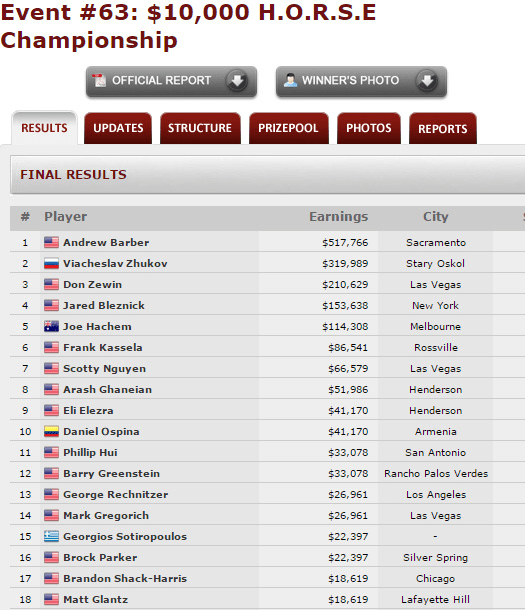Viewport: 525px width, 610px height.
Task: Switch to the Updates tab
Action: (x=118, y=128)
